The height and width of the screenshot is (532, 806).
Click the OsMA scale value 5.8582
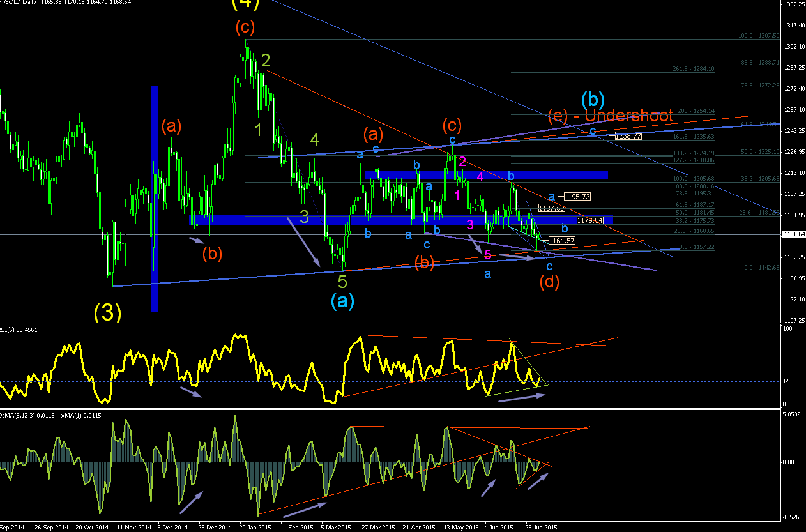tap(793, 415)
